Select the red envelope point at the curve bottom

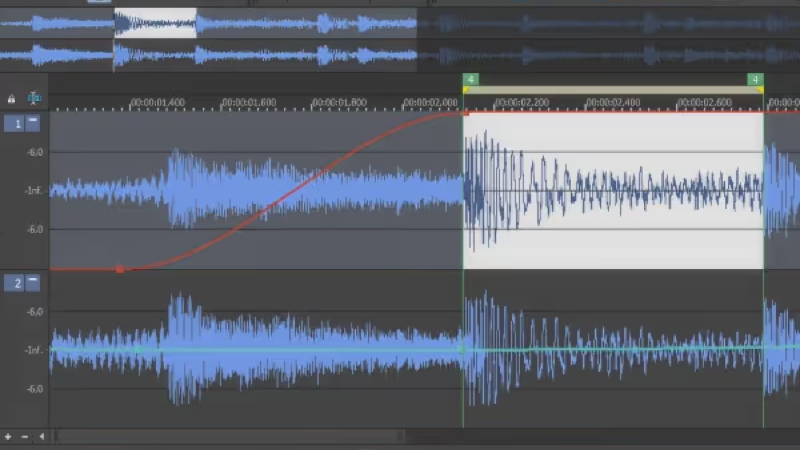119,269
